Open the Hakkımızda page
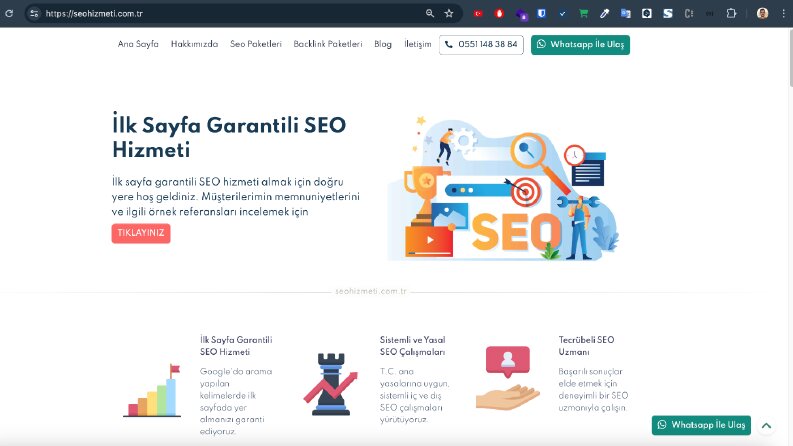The height and width of the screenshot is (446, 793). (x=194, y=44)
